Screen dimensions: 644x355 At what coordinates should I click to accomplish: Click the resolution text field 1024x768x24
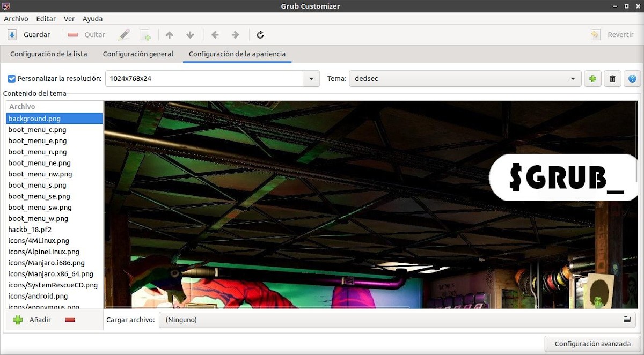click(x=204, y=79)
